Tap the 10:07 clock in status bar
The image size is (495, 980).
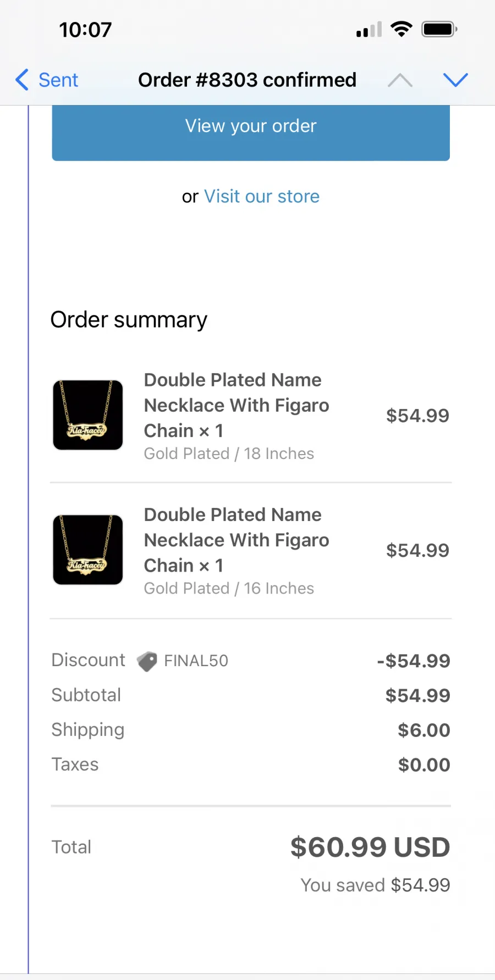pos(85,30)
